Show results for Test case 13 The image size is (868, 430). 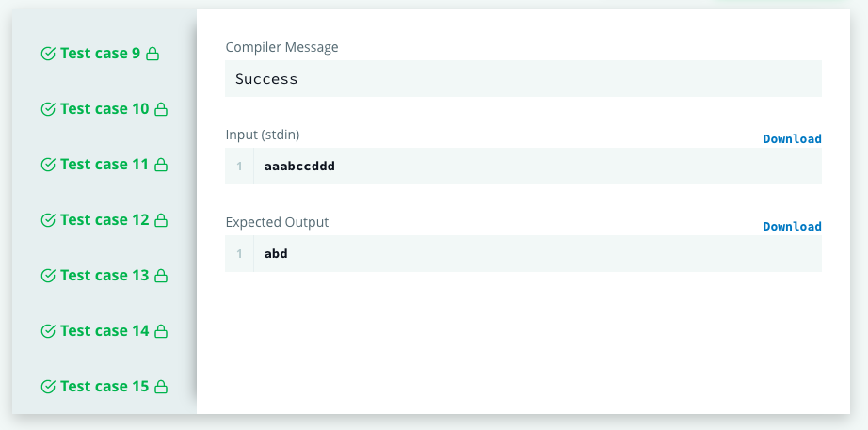[104, 275]
